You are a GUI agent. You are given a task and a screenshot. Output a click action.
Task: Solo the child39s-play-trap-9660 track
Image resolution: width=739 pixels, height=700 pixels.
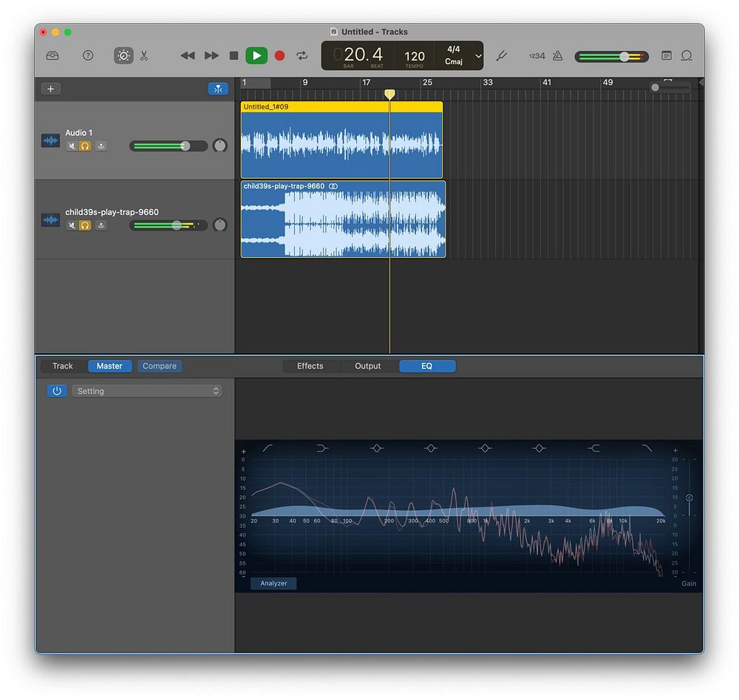click(85, 225)
